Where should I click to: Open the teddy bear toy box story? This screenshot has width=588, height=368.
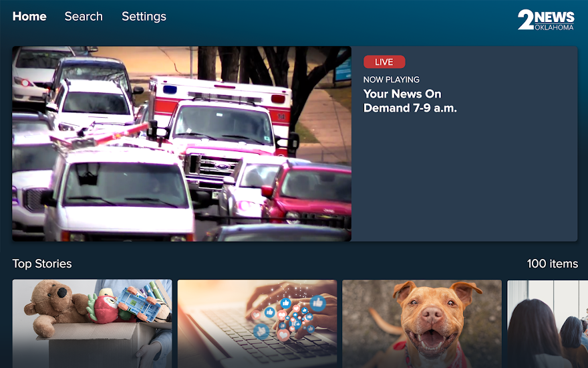tap(92, 324)
